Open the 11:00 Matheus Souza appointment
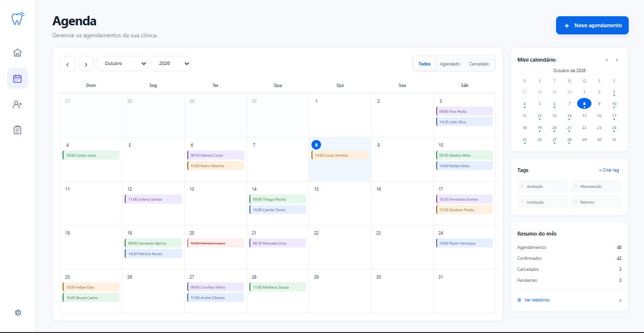 [278, 287]
